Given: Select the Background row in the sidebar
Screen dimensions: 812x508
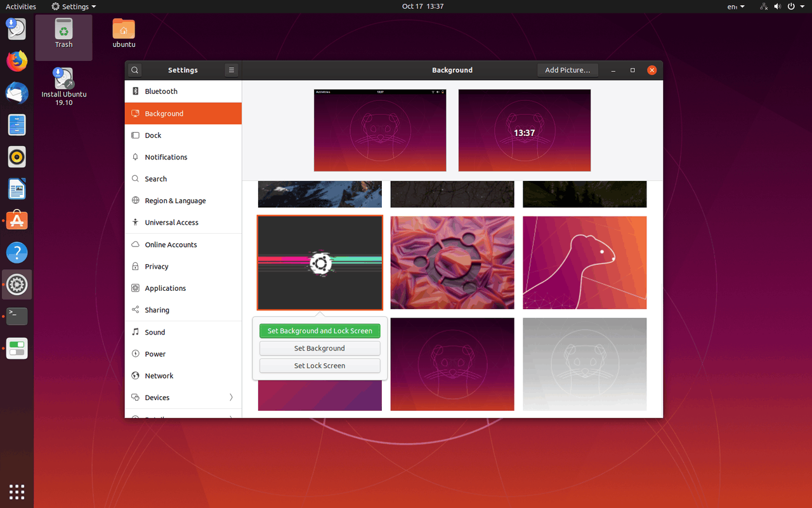Looking at the screenshot, I should (183, 114).
